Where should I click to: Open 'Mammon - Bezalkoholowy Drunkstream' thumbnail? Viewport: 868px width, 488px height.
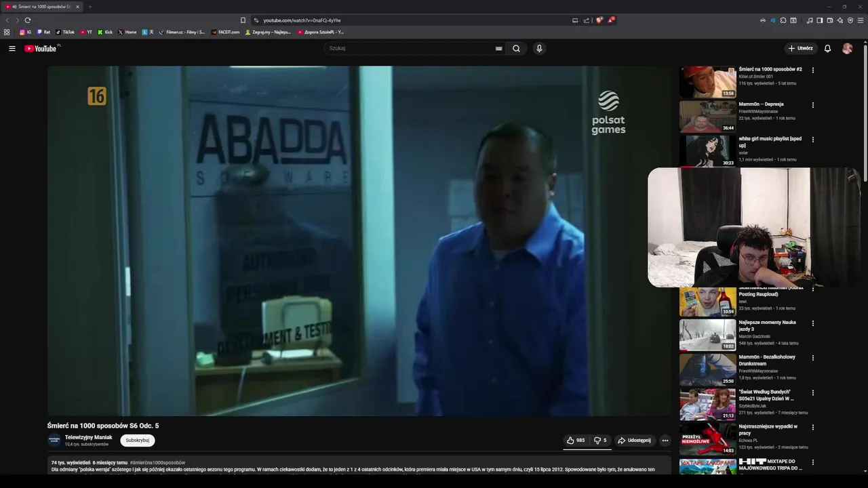click(707, 369)
